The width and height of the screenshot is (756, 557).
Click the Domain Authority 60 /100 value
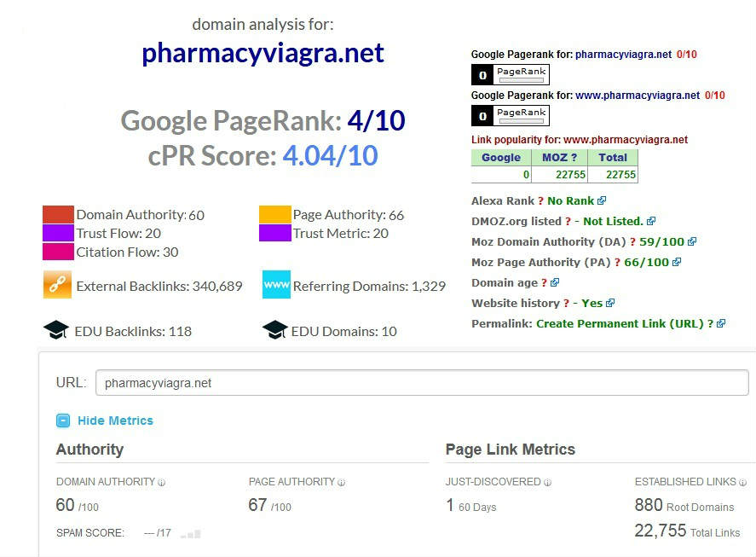coord(78,505)
